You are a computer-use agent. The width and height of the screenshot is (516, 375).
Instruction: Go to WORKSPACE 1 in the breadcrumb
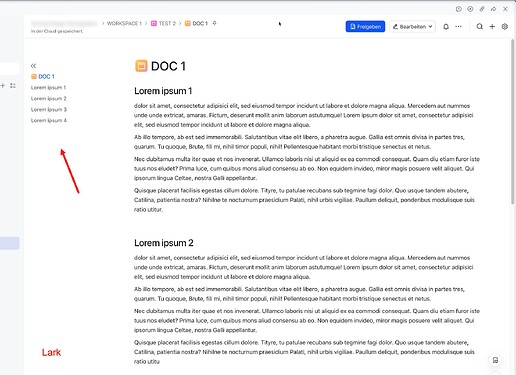124,23
